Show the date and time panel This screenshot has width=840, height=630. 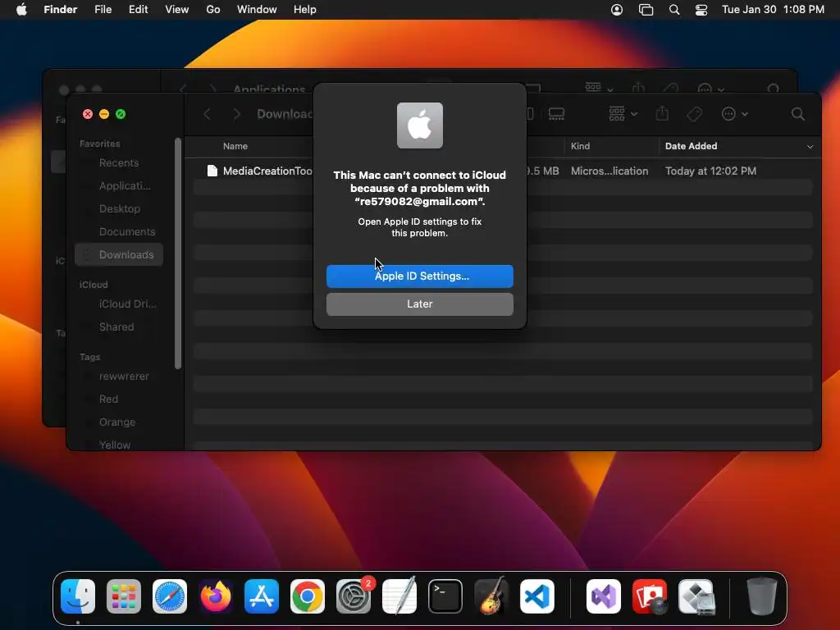pos(773,10)
